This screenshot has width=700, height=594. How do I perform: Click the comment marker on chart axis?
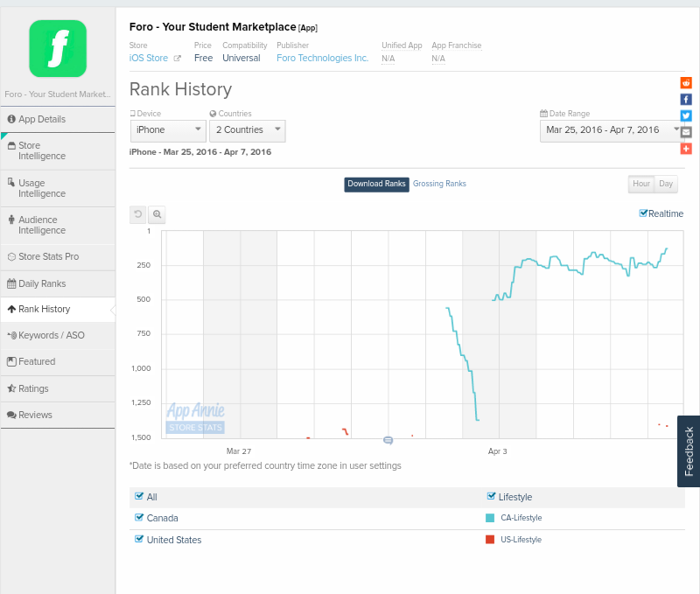pyautogui.click(x=388, y=441)
